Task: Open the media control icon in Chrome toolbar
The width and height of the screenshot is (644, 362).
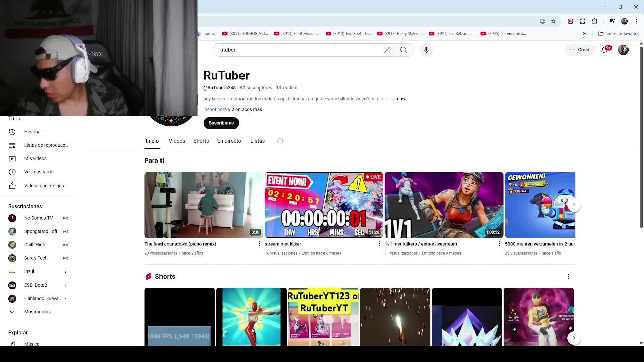Action: point(612,21)
